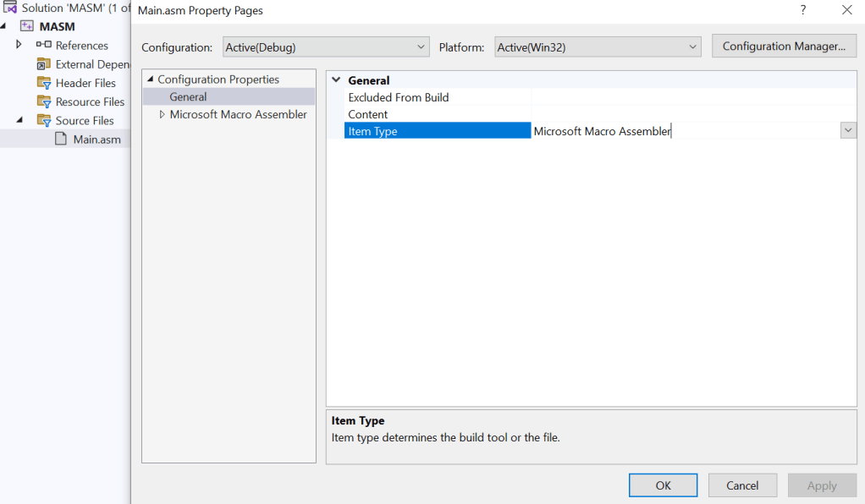Screen dimensions: 865x504
Task: Open Configuration Manager
Action: click(784, 47)
